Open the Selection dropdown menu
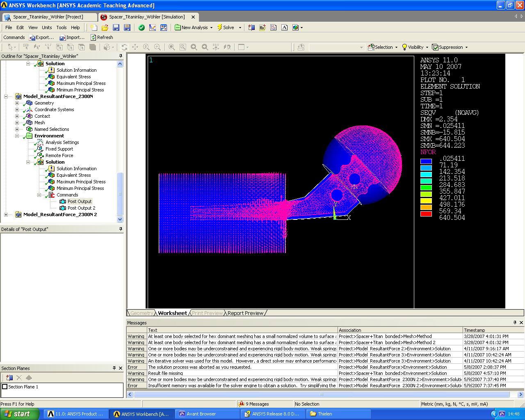Image resolution: width=525 pixels, height=420 pixels. [396, 47]
